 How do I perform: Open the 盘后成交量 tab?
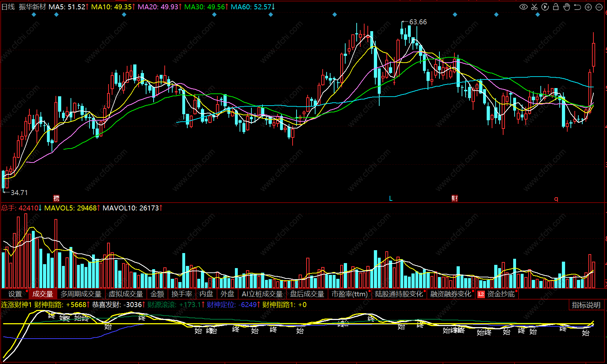click(x=307, y=294)
